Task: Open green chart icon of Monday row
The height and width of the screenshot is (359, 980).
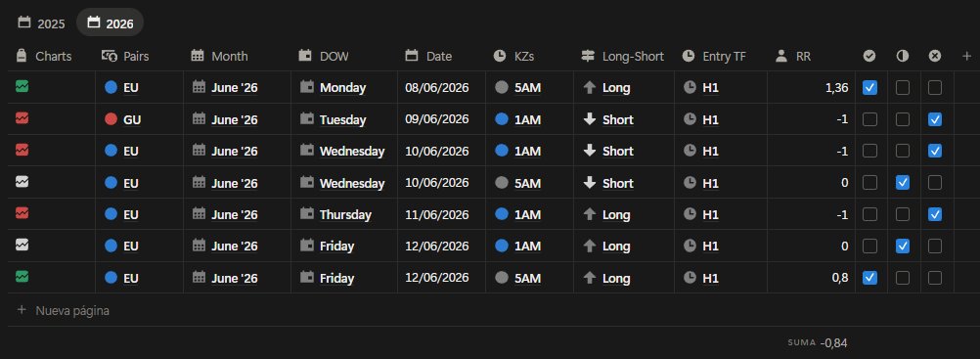Action: coord(22,86)
